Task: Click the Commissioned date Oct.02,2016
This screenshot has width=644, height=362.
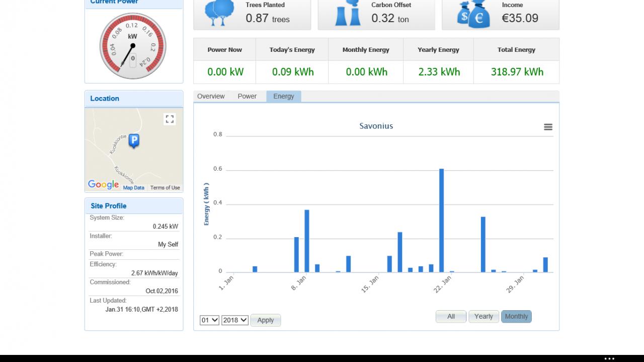Action: tap(162, 291)
